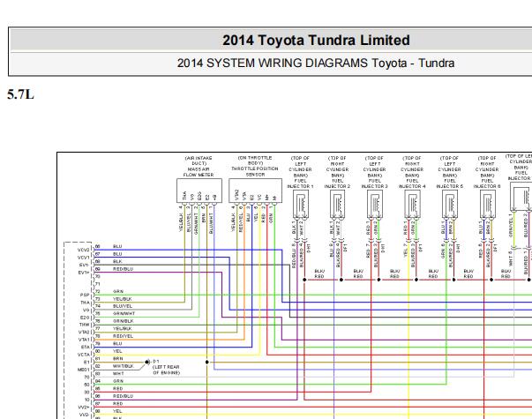The image size is (532, 419).
Task: Click the "5.7L" engine heading
Action: [20, 94]
